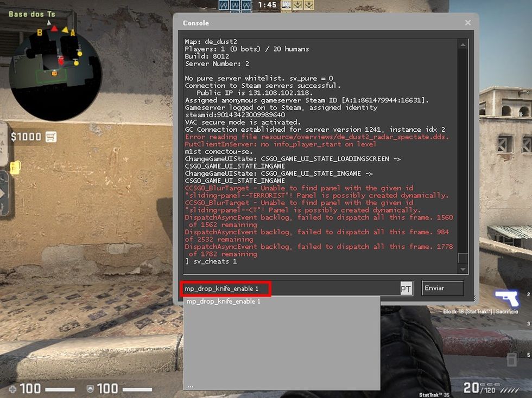Viewport: 532px width, 398px height.
Task: Click the C4 bomb slot icon
Action: [511, 359]
